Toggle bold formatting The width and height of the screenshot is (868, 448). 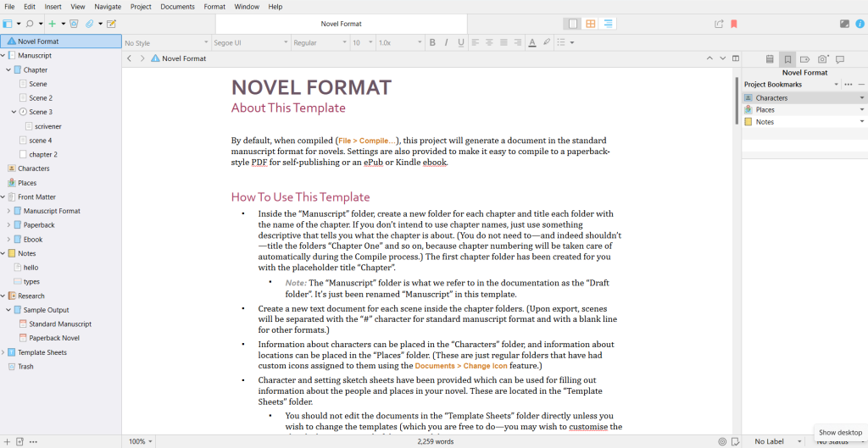click(431, 42)
